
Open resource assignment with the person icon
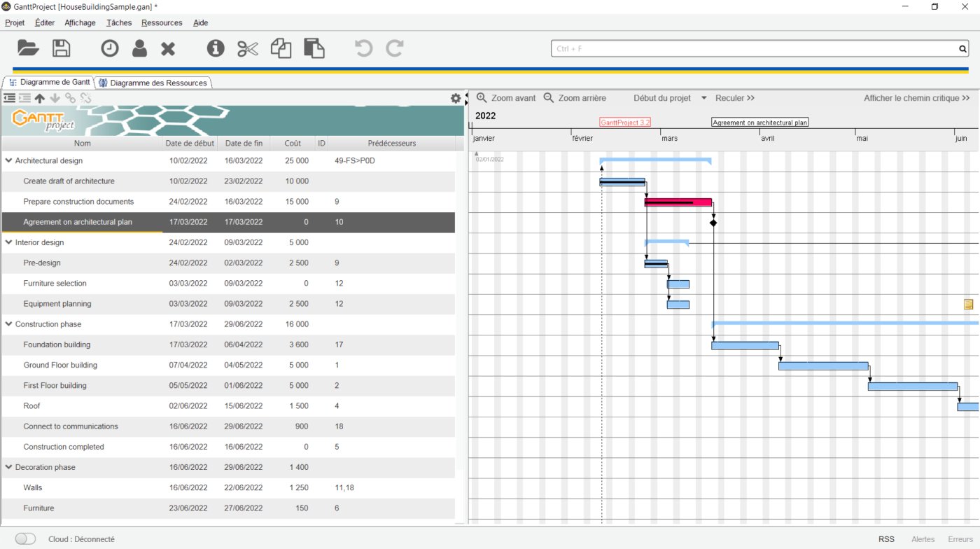click(139, 48)
